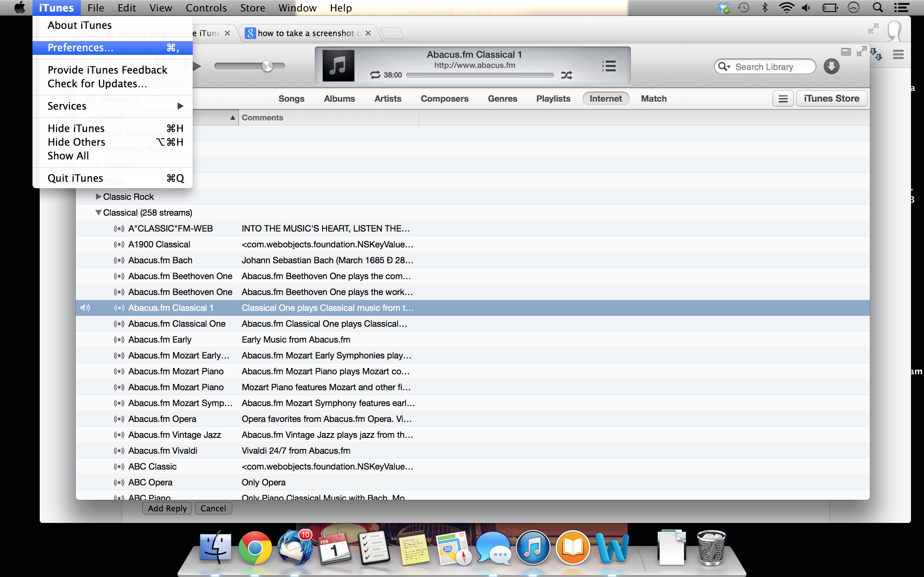Switch to the mini player icon

pos(846,52)
